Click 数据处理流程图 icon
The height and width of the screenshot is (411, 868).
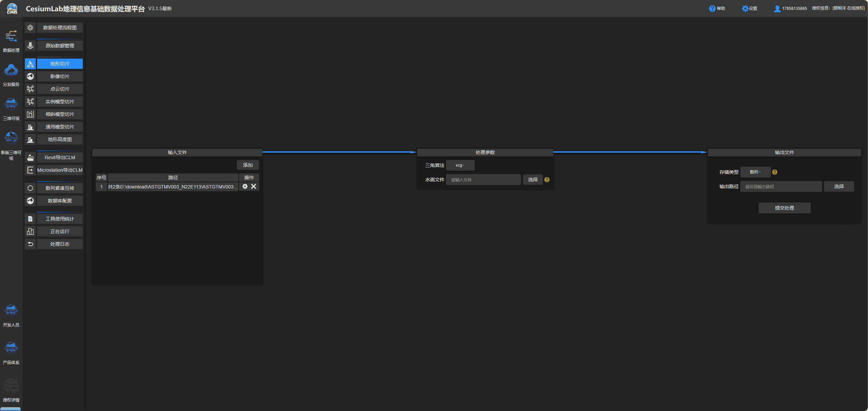point(30,27)
